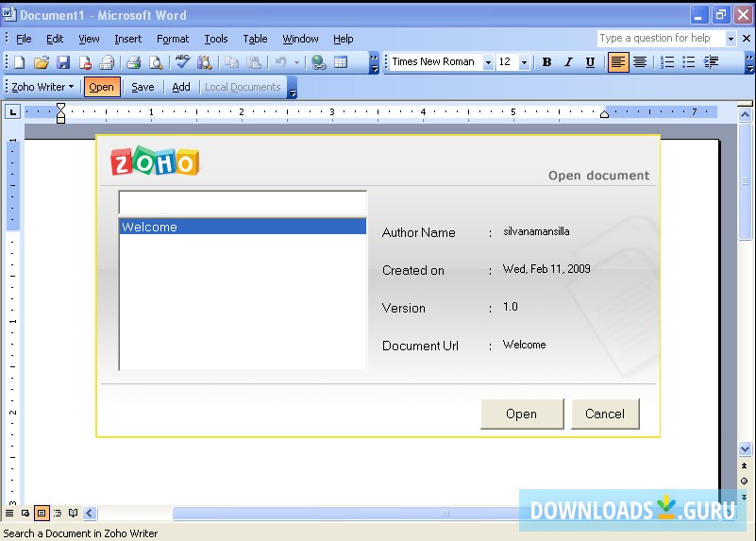
Task: Click the right indent marker on ruler
Action: coord(604,114)
